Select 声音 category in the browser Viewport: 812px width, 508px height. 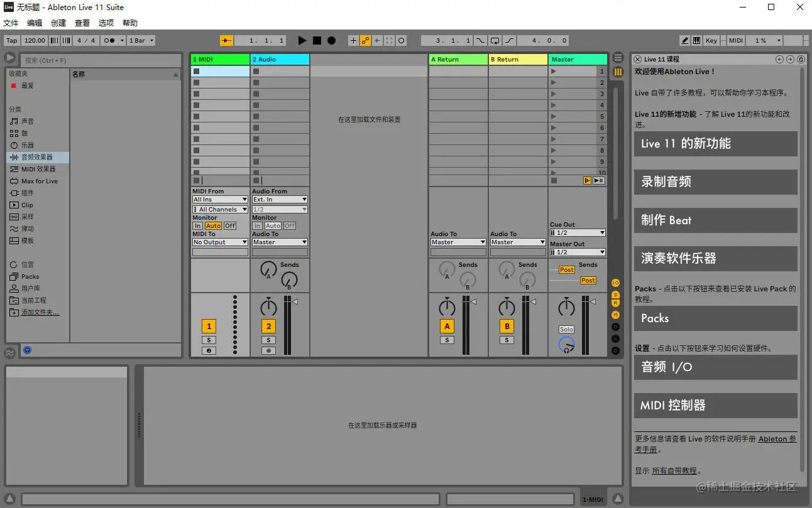(x=37, y=121)
